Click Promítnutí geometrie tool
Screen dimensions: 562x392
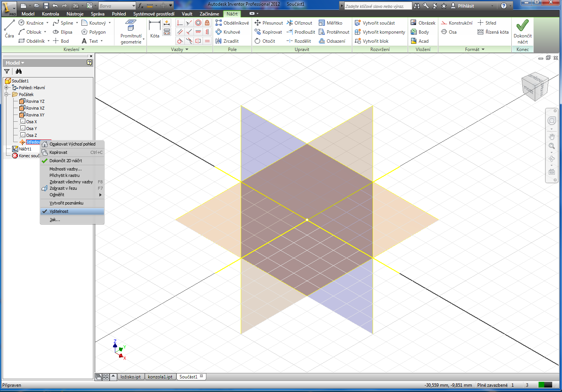coord(131,32)
